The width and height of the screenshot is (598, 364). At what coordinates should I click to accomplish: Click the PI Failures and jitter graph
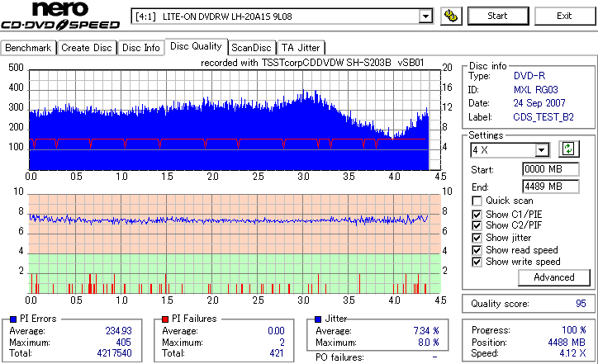point(235,244)
